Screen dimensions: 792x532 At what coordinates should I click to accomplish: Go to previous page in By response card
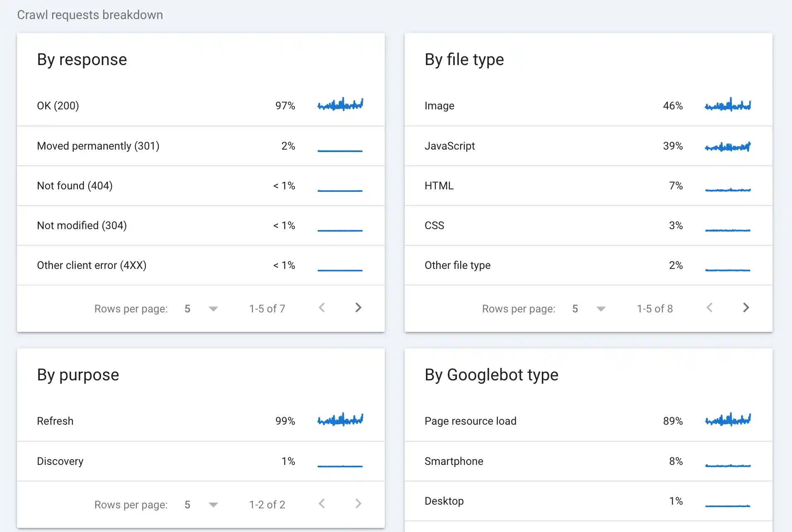[322, 308]
